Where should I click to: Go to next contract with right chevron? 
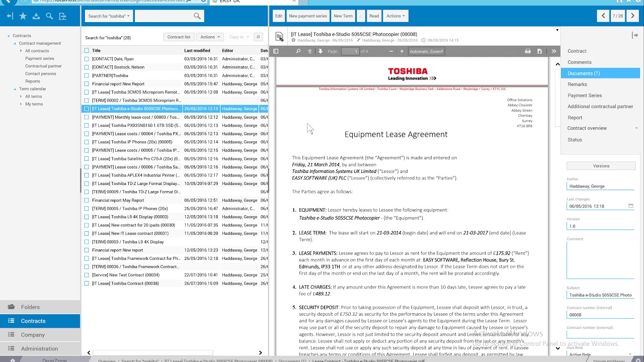[x=633, y=16]
